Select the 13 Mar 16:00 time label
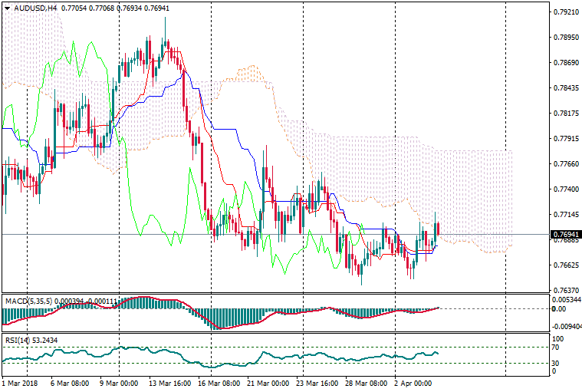 click(170, 382)
